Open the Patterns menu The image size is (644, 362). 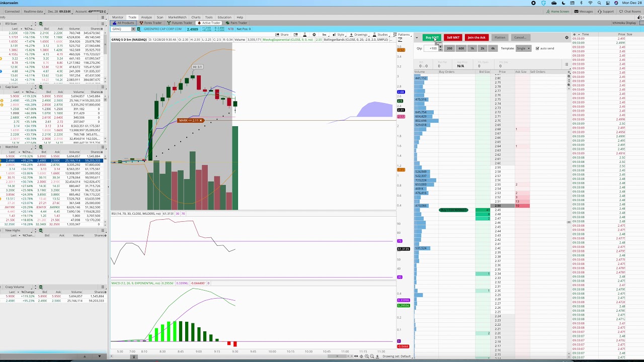tap(402, 35)
